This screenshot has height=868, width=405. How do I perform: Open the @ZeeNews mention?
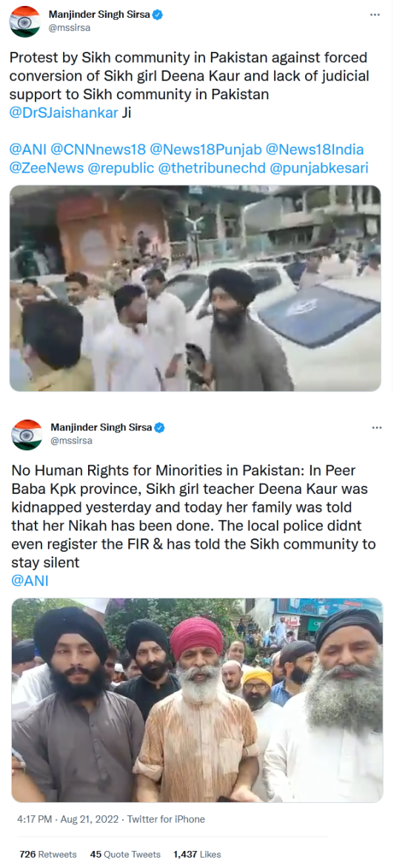tap(46, 167)
